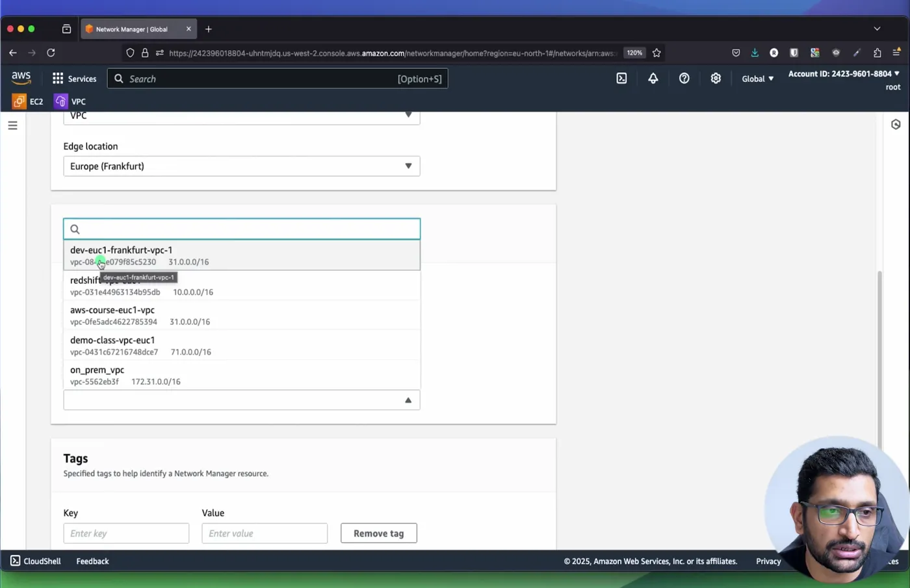The width and height of the screenshot is (910, 588).
Task: Open the AWS console settings gear
Action: click(x=716, y=79)
